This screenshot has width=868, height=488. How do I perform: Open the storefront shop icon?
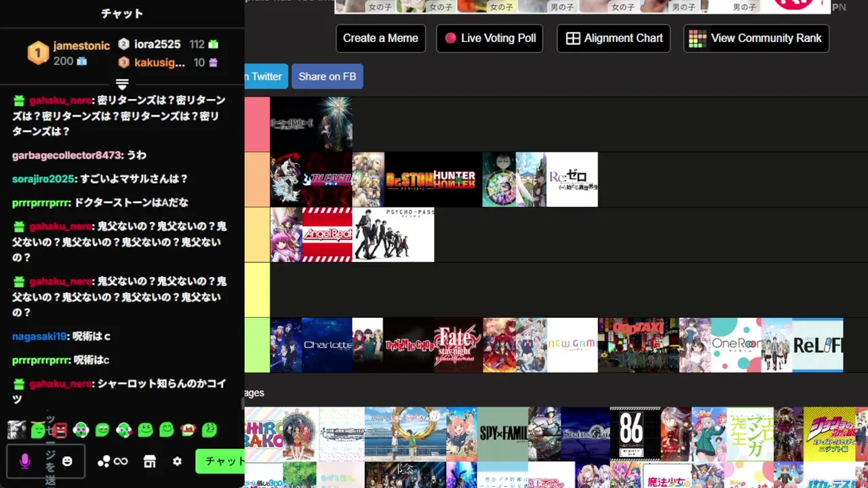pos(150,462)
